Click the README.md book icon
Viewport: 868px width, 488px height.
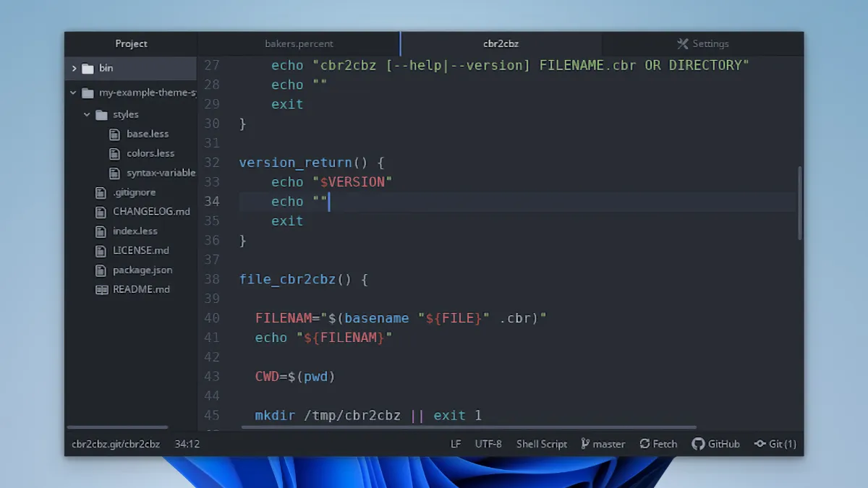point(101,289)
